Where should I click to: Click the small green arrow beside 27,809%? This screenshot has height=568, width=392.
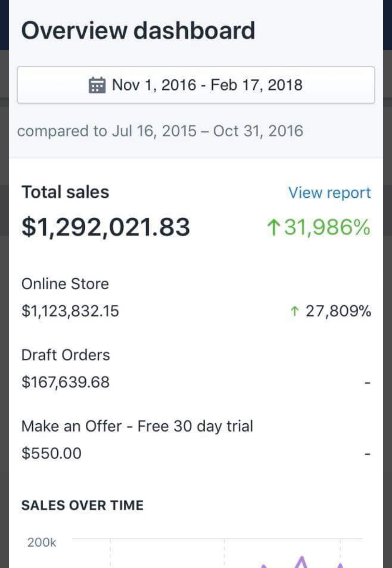click(x=294, y=311)
